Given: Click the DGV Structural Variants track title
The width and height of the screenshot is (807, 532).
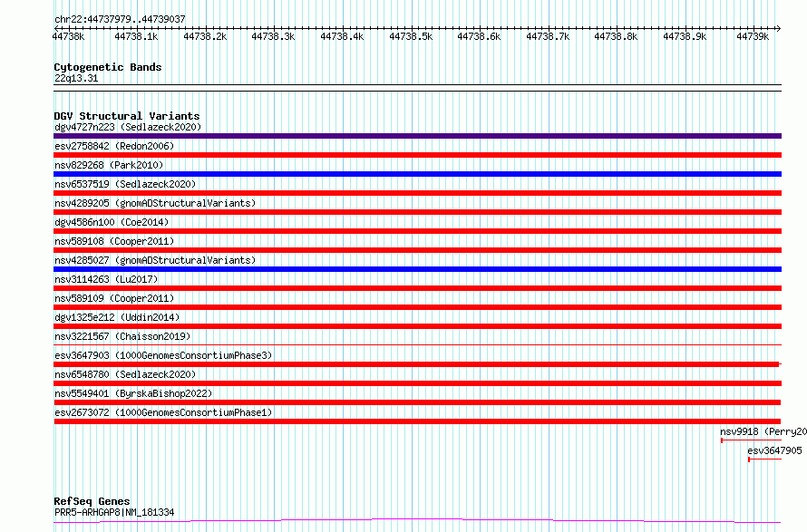Looking at the screenshot, I should coord(127,116).
